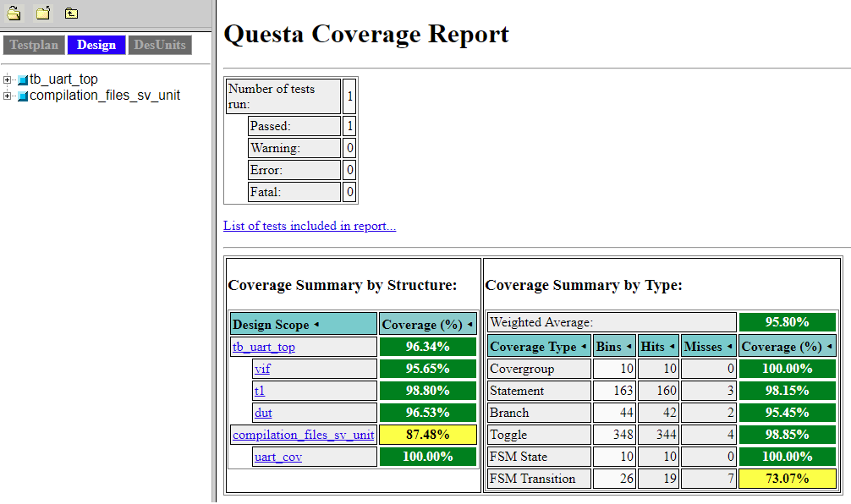Click the Statement row label
This screenshot has width=851, height=504.
pyautogui.click(x=539, y=391)
